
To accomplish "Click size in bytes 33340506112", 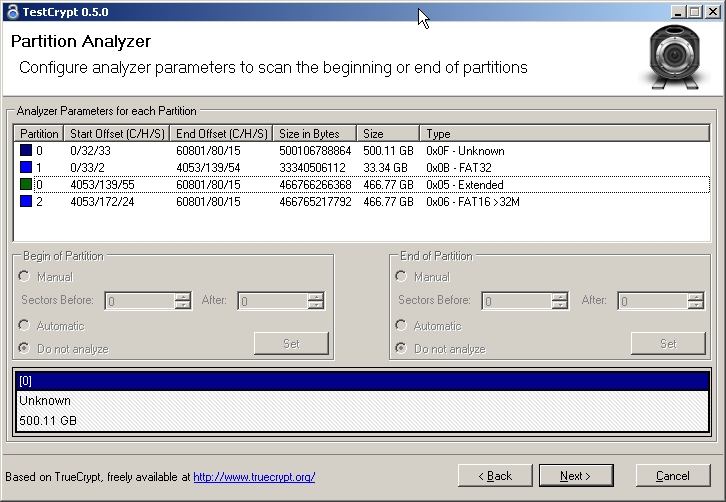I will [x=312, y=168].
